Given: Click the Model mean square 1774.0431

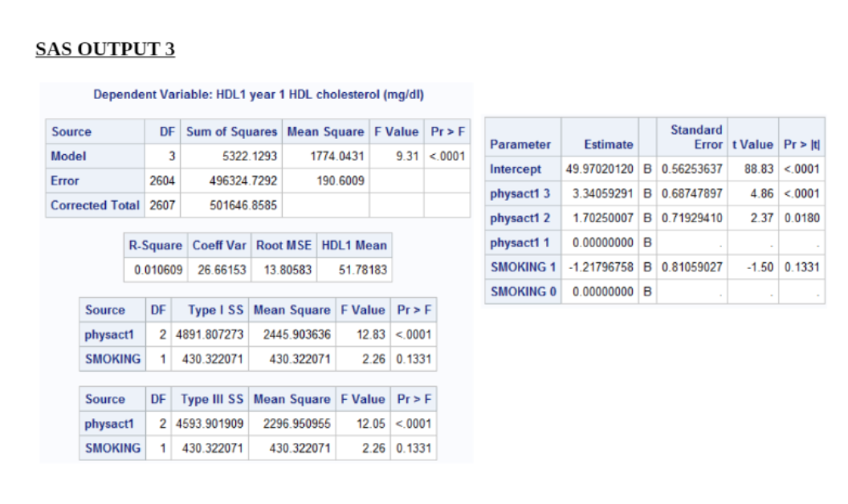Looking at the screenshot, I should click(337, 156).
